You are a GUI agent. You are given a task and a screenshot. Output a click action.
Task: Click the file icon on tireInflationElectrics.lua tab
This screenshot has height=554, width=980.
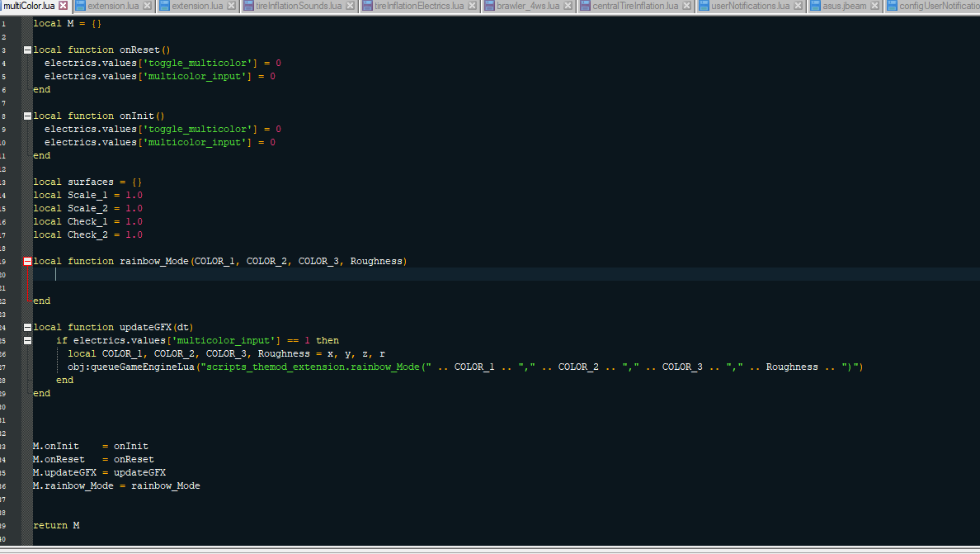coord(368,6)
